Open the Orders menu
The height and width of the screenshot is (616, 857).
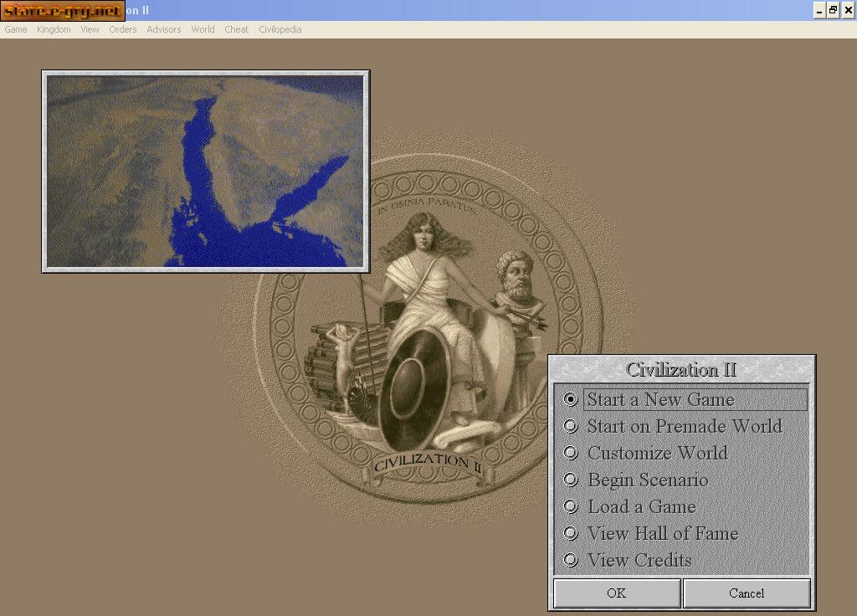pyautogui.click(x=122, y=29)
